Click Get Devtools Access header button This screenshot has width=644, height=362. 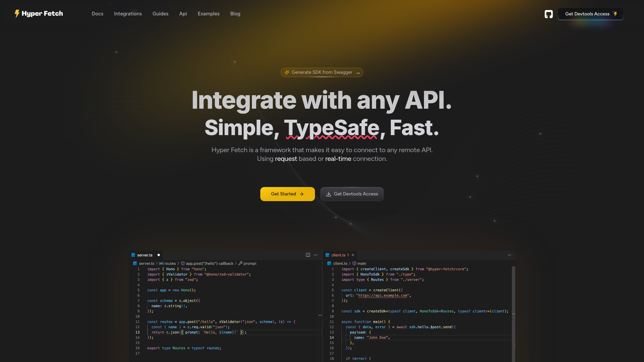(x=590, y=14)
